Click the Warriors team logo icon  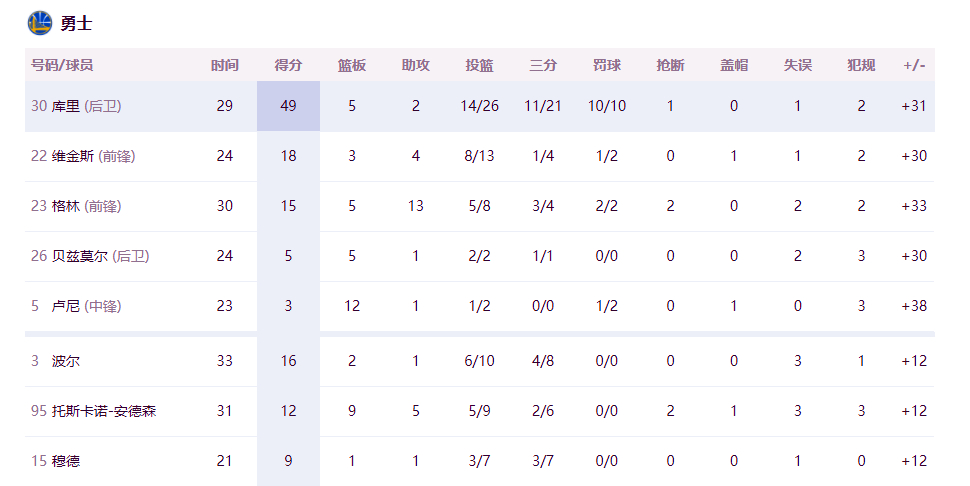pos(40,23)
